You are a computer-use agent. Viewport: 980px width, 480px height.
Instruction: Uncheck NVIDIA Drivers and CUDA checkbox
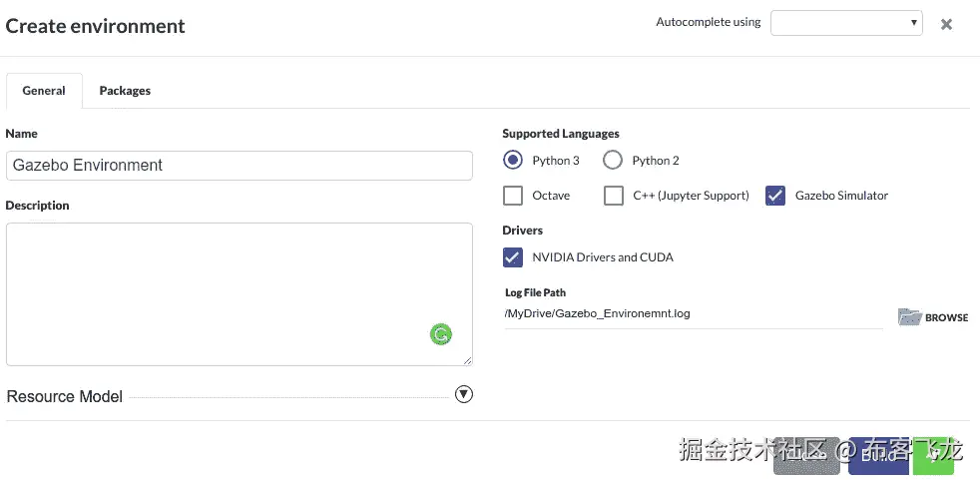pos(513,257)
